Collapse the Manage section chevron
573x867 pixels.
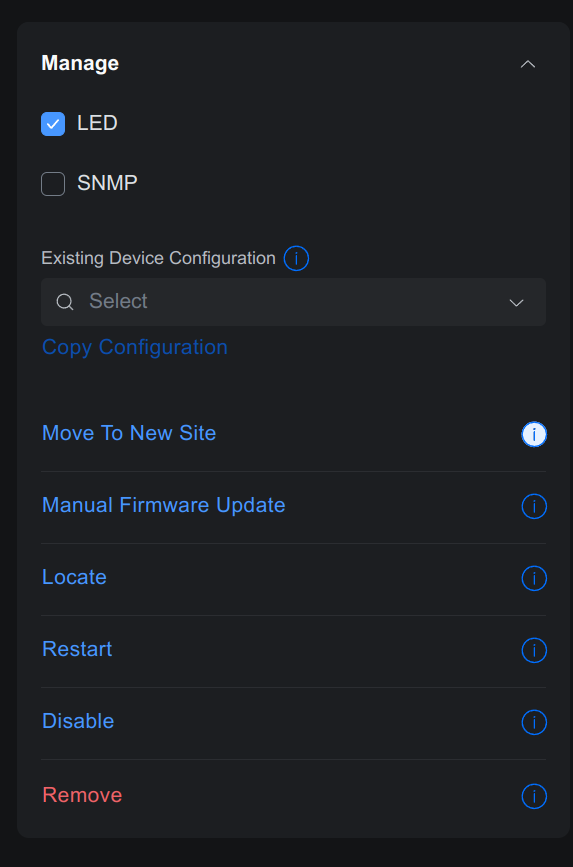pos(528,64)
